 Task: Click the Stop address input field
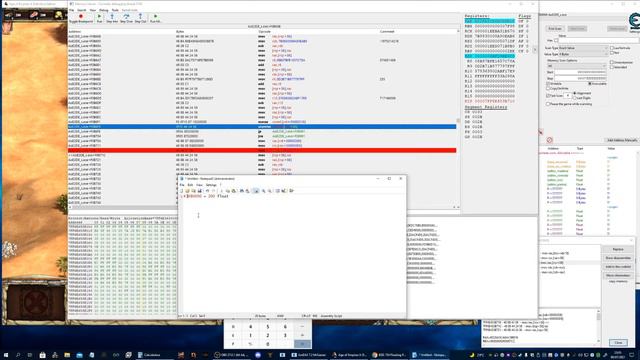580,78
